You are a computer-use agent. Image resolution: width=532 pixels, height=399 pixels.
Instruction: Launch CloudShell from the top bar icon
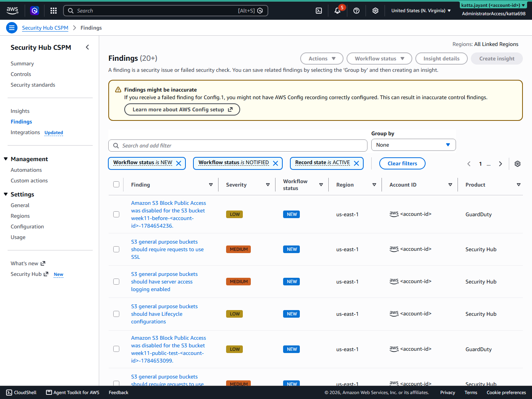[319, 11]
